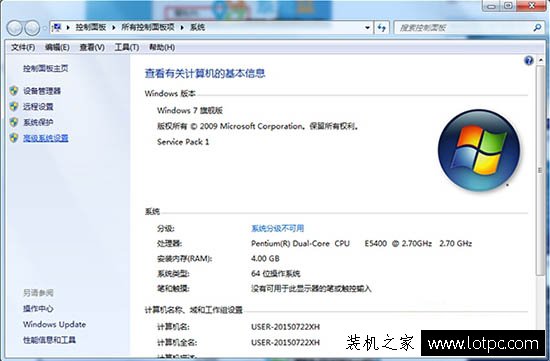Click the heading 查看有关计算机的基本信息
Screen dimensions: 550x361
[205, 73]
